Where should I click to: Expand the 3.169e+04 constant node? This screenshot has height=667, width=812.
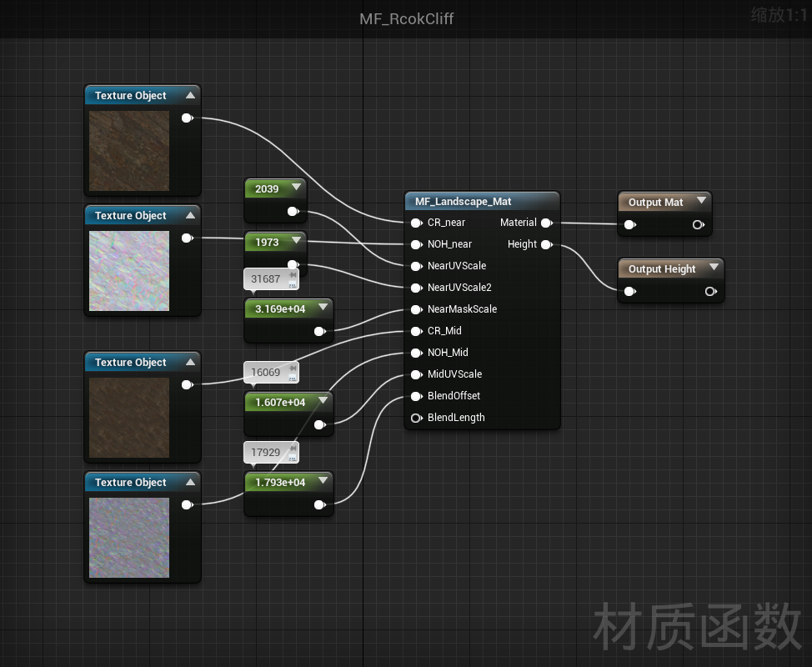tap(323, 307)
